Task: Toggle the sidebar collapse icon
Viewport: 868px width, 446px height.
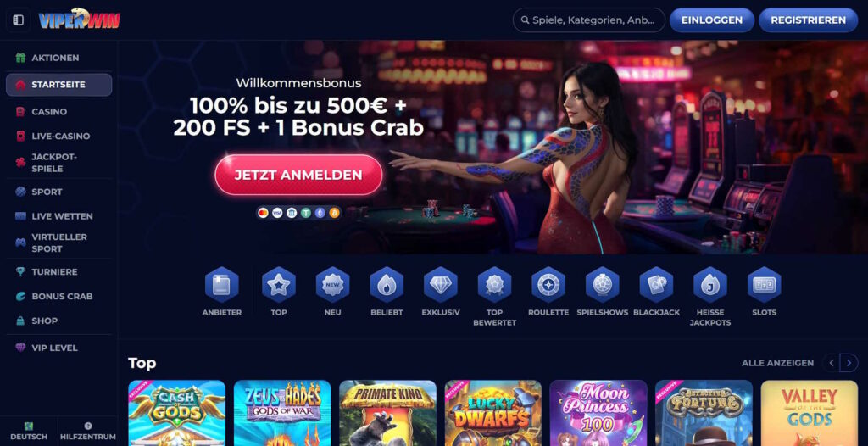Action: point(19,20)
